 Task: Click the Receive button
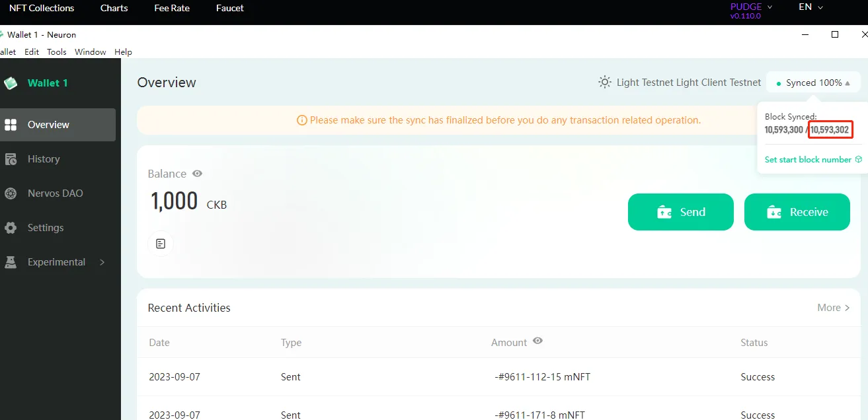click(797, 212)
